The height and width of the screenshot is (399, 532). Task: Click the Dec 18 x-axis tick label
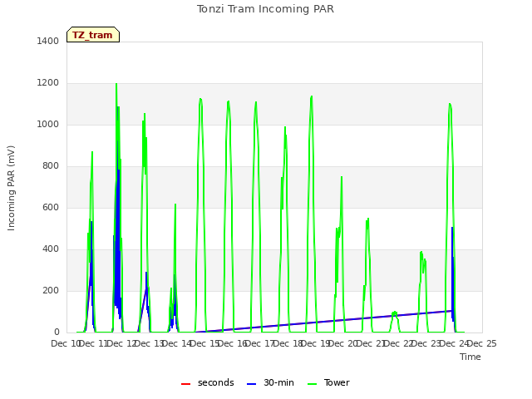tap(288, 343)
